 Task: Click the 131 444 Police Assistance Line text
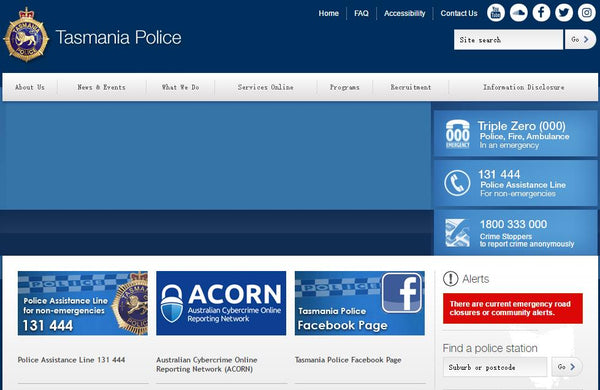[523, 183]
